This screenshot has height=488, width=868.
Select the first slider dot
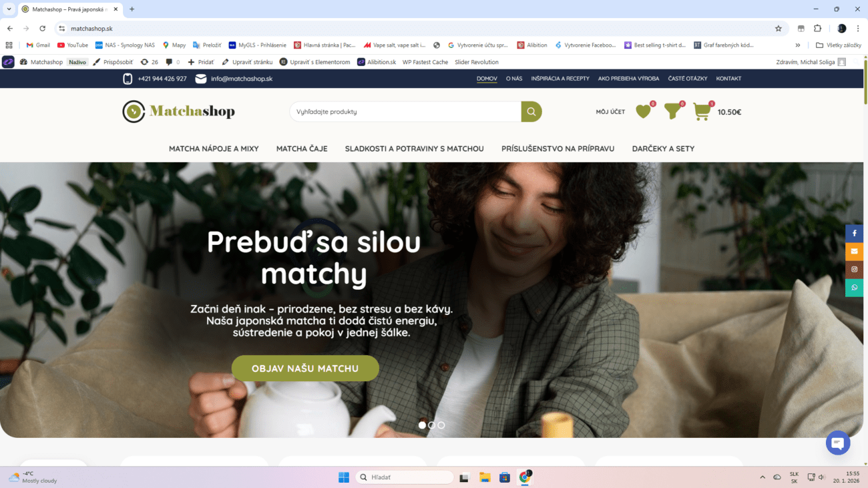pos(422,425)
